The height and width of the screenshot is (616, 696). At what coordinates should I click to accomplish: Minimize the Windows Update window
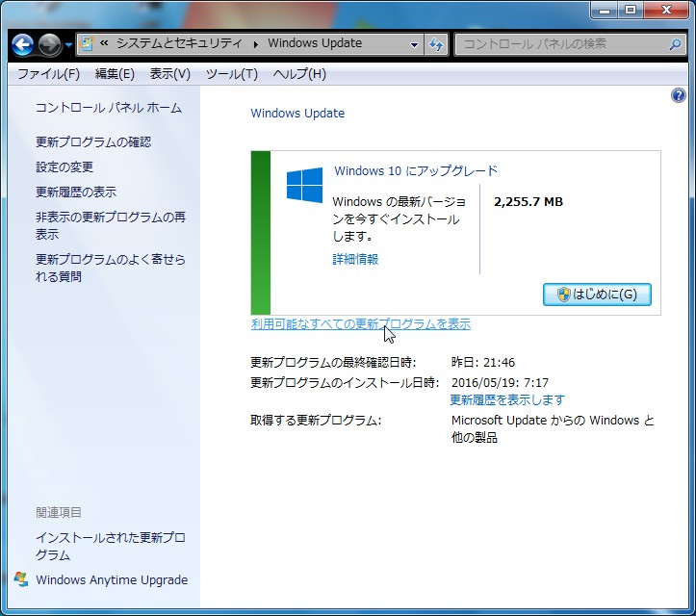[605, 11]
